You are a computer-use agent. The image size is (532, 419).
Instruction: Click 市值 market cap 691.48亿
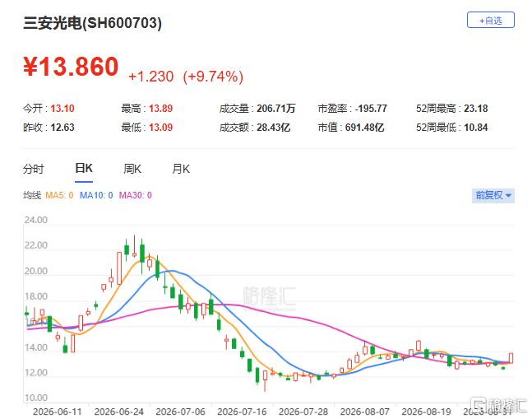coord(364,128)
